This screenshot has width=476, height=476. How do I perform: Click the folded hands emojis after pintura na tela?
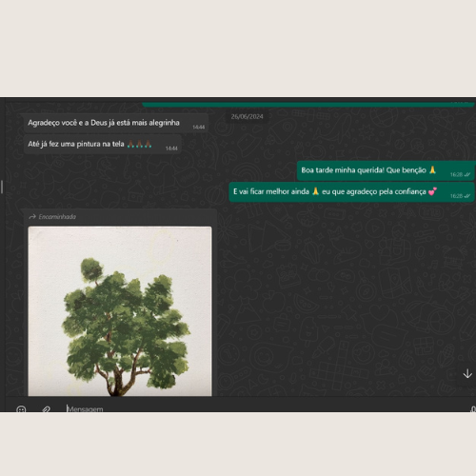[x=139, y=144]
